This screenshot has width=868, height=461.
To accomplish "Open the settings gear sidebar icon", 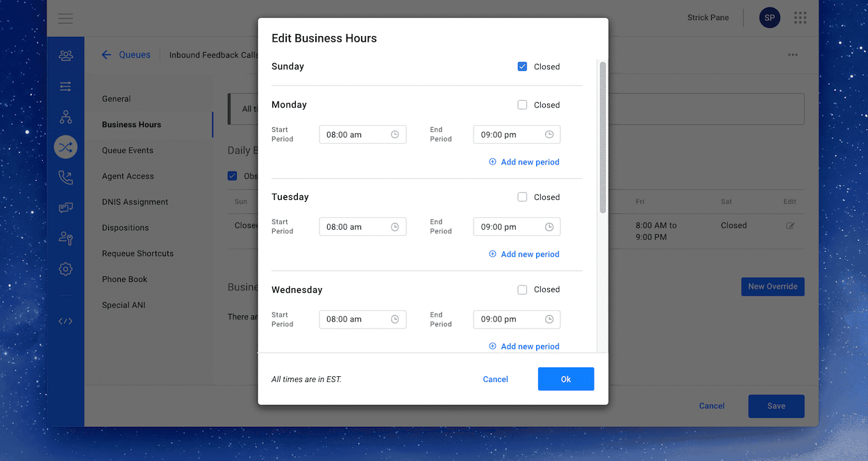I will point(66,269).
